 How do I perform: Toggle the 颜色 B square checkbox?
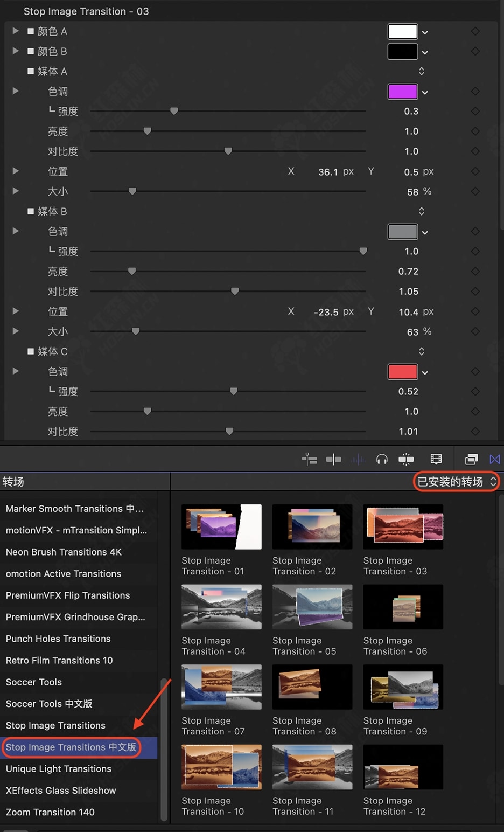31,51
